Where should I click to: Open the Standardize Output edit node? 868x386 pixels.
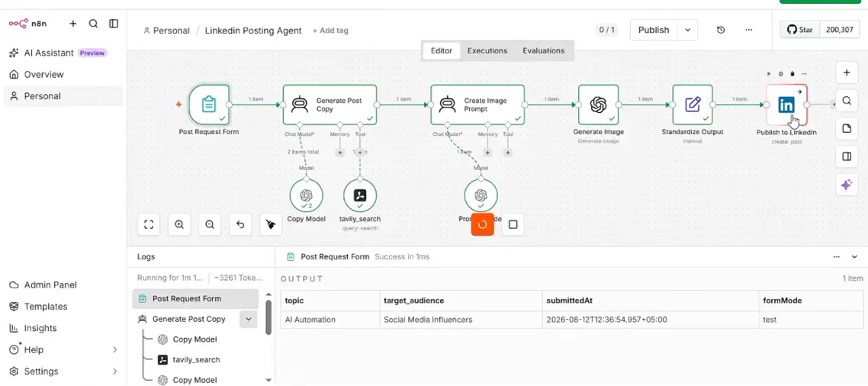(x=693, y=104)
